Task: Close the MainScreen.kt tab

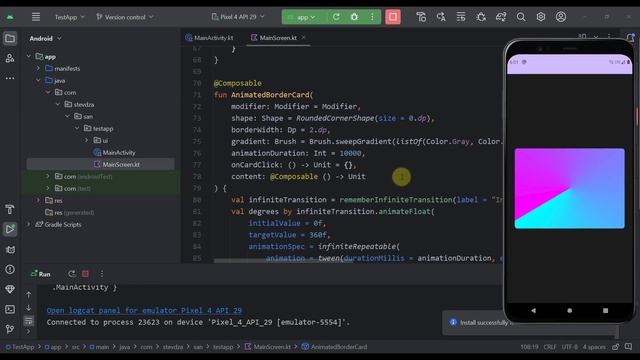Action: 304,37
